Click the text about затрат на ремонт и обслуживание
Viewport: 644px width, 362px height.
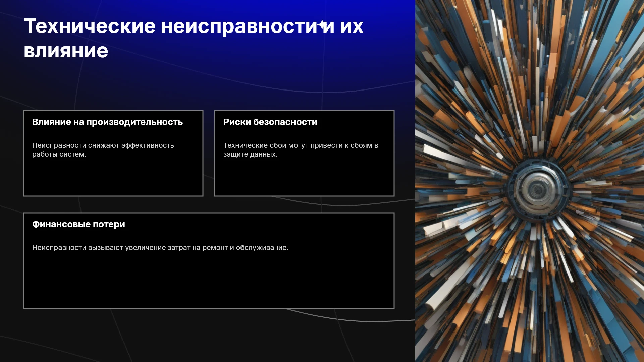tap(160, 248)
